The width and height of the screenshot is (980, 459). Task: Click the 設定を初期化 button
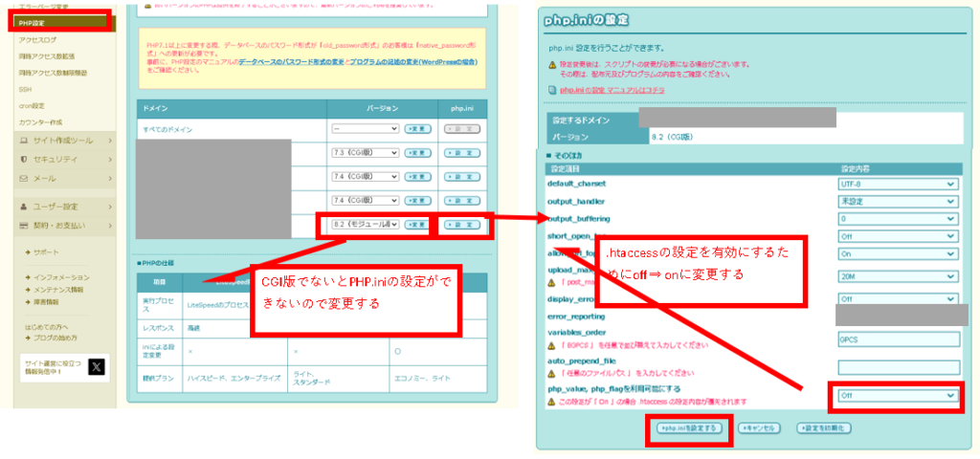tap(823, 427)
